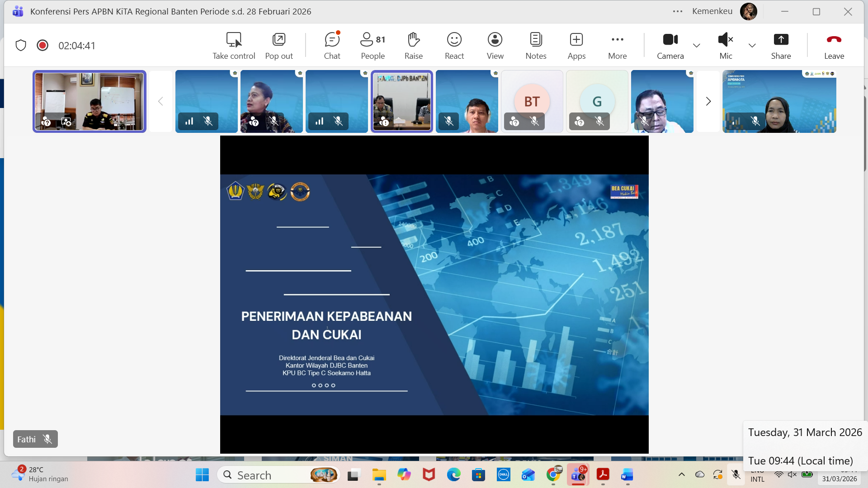Open the React emoji menu
Viewport: 868px width, 488px height.
click(x=454, y=45)
